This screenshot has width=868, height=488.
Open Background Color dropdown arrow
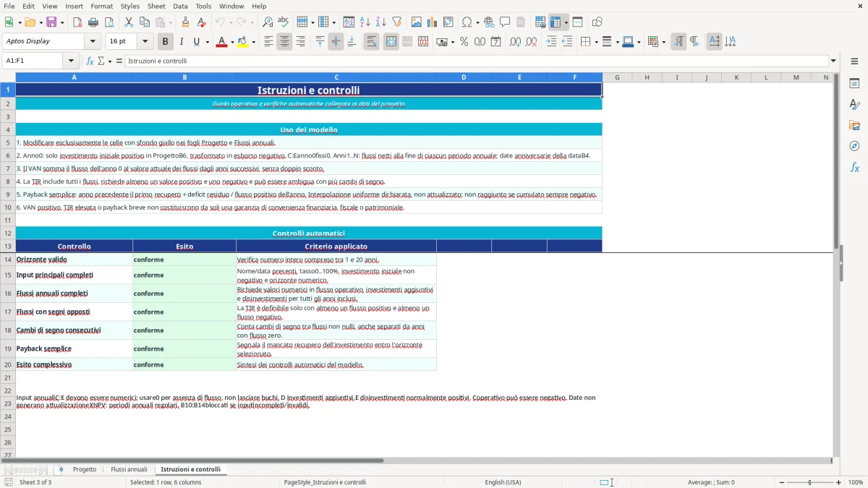coord(253,42)
